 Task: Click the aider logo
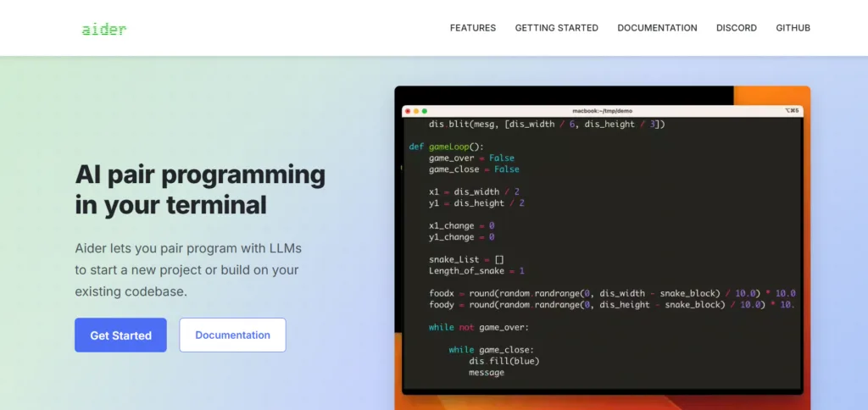(x=104, y=29)
